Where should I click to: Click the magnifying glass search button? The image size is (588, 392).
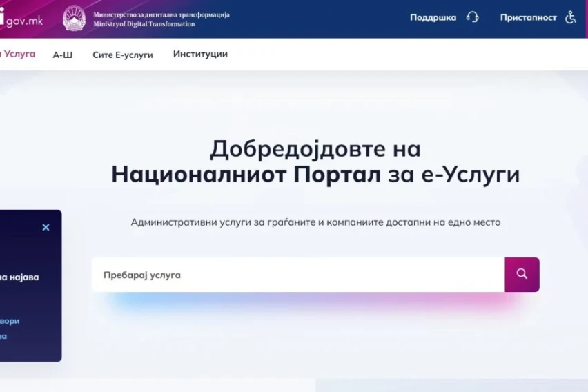[522, 274]
